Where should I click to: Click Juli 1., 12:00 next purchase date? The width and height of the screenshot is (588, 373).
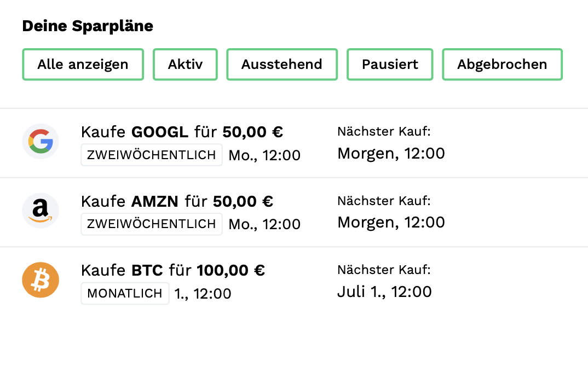[x=384, y=292]
